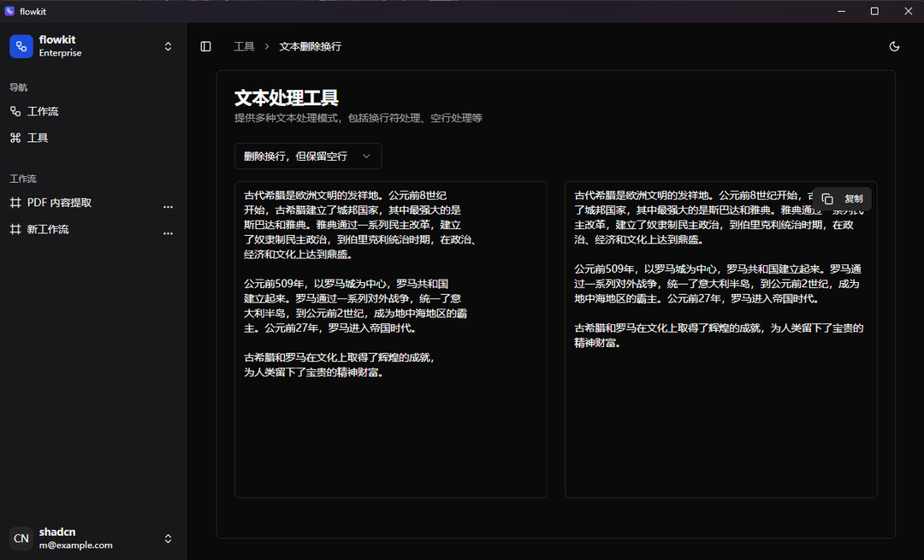Screen dimensions: 924x560
Task: Click the 工具 command icon in sidebar
Action: 15,137
